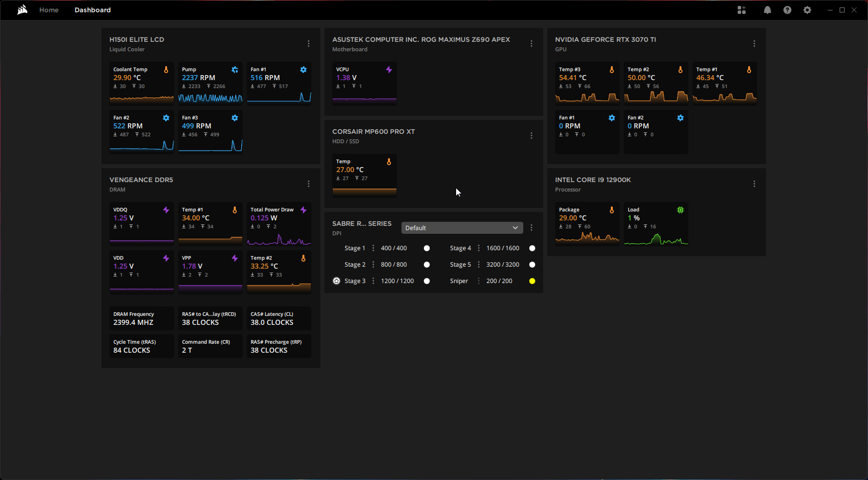
Task: Toggle Stage 4 DPI color dot
Action: click(x=532, y=248)
